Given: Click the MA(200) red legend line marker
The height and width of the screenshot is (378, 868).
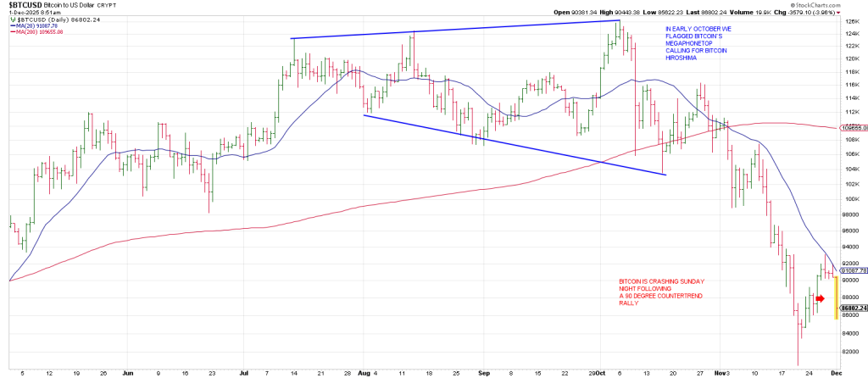Looking at the screenshot, I should click(x=7, y=31).
